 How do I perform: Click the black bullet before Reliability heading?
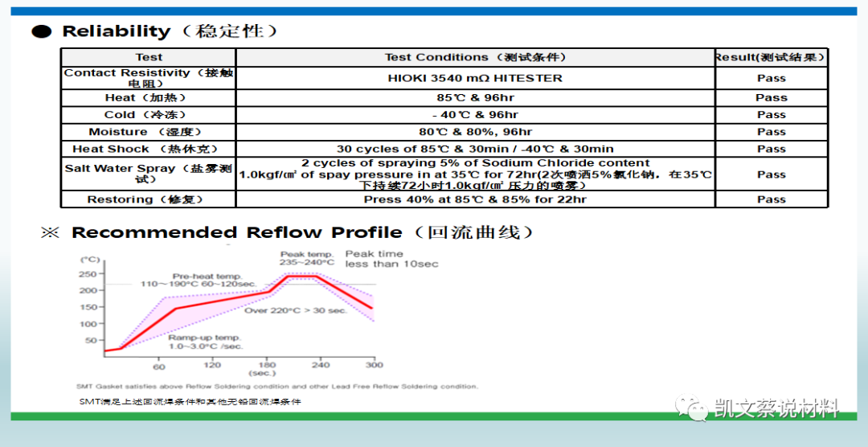click(42, 31)
